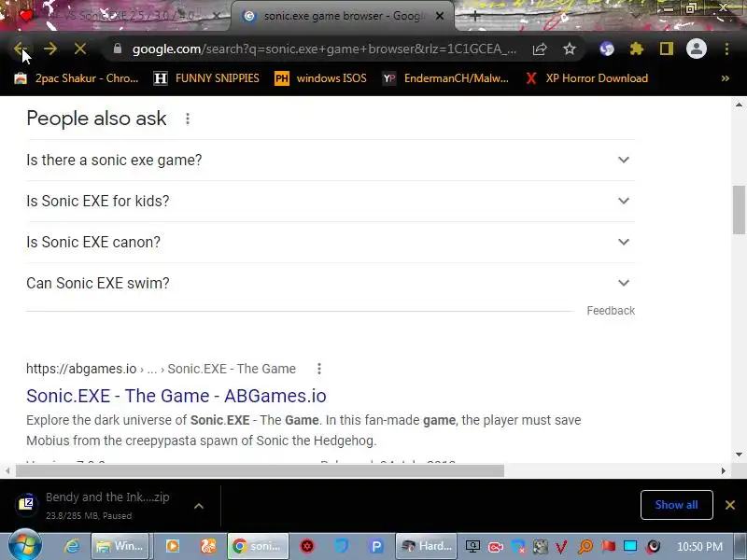Open the blue shield taskbar app
Screen dimensions: 747x560
pos(342,546)
